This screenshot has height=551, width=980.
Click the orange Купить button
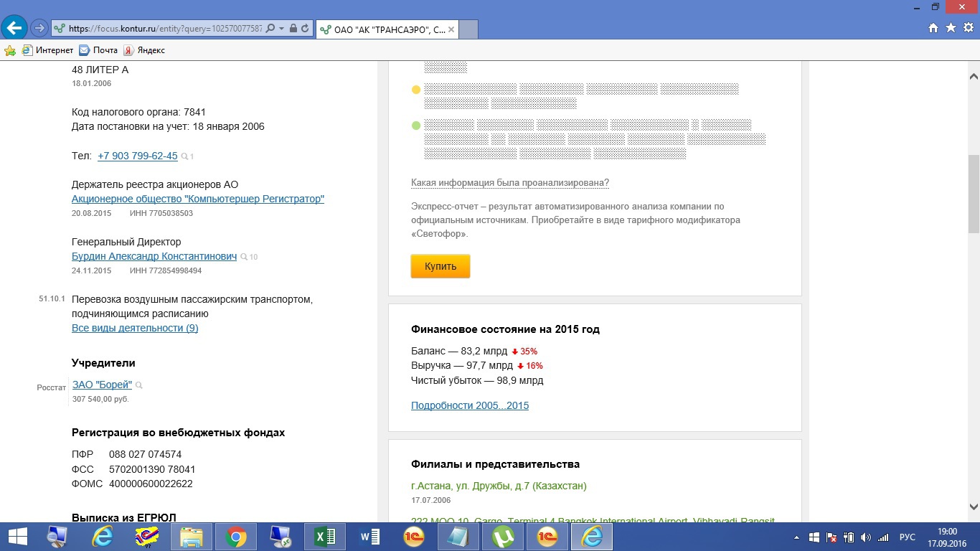tap(440, 266)
